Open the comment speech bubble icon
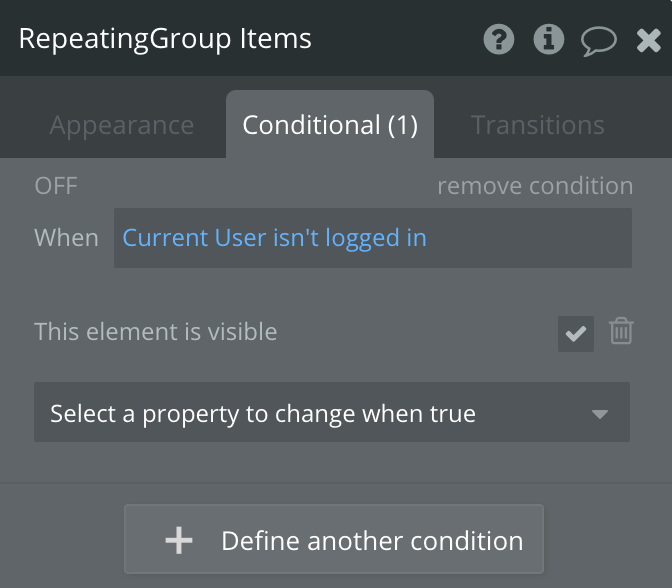Screen dimensions: 672x588 point(599,40)
